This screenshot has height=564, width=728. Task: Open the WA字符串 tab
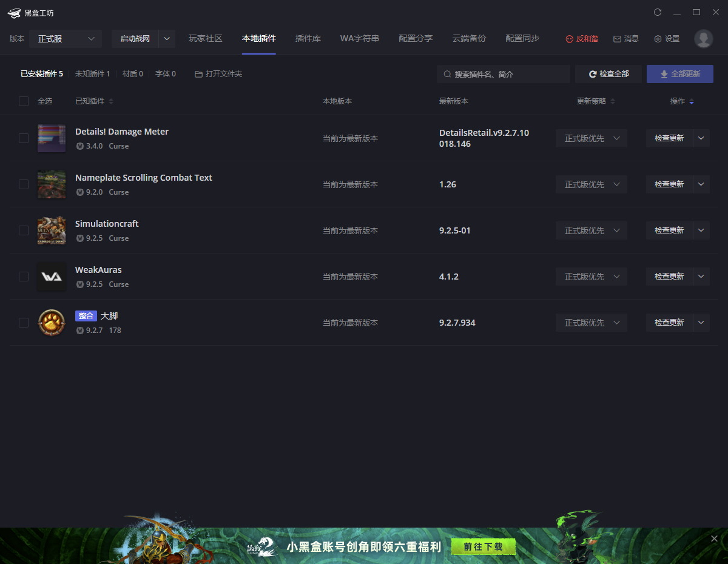pos(360,39)
